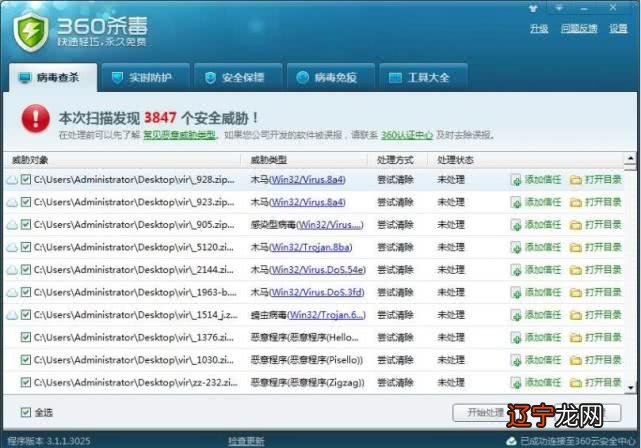Click 打开目录 folder icon for _923.zip row
This screenshot has height=448, width=641.
click(x=576, y=202)
